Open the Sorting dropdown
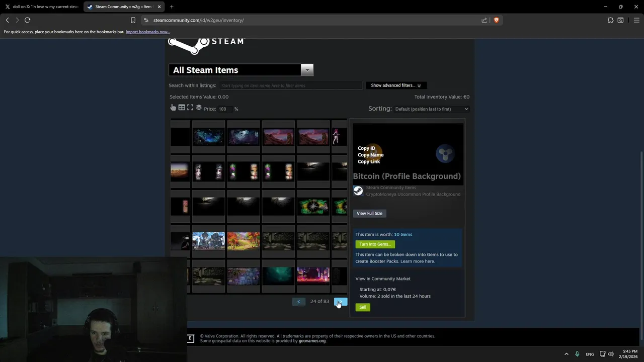Viewport: 644px width, 362px height. pos(431,109)
